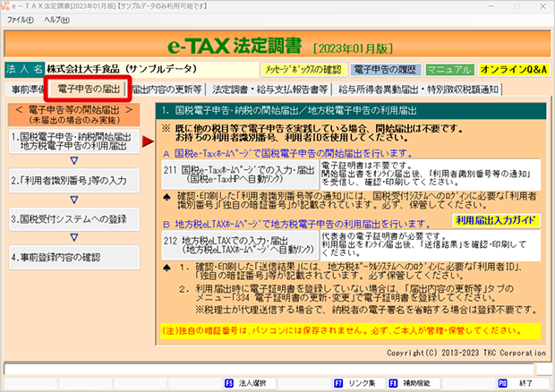Switch to 法定調書・給与支払報告書等 tab
Screen dimensions: 555x392
tap(269, 89)
